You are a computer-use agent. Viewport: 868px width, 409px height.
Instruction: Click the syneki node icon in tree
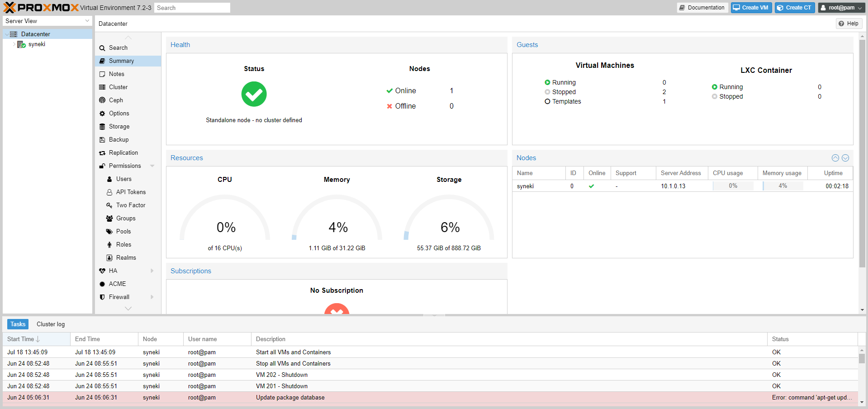(x=21, y=44)
